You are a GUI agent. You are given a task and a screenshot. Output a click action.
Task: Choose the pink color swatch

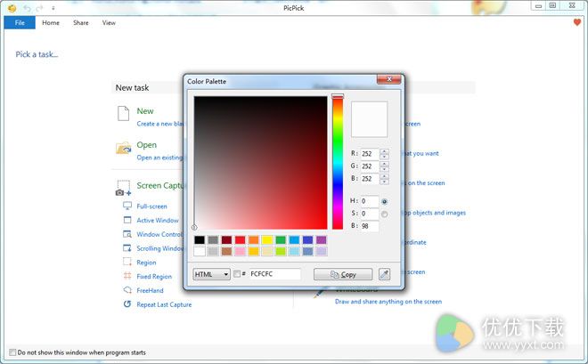(x=240, y=251)
